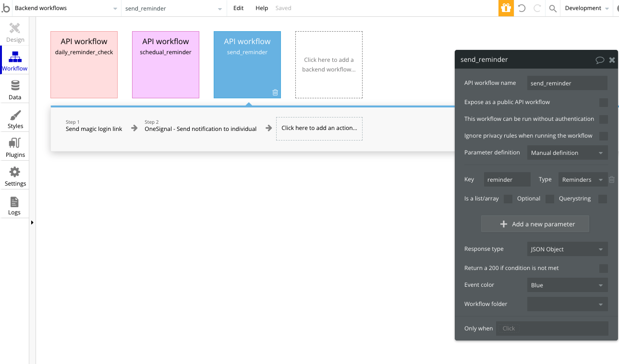Open the Backend workflows page dropdown
Screen dimensions: 619x364
coord(66,8)
